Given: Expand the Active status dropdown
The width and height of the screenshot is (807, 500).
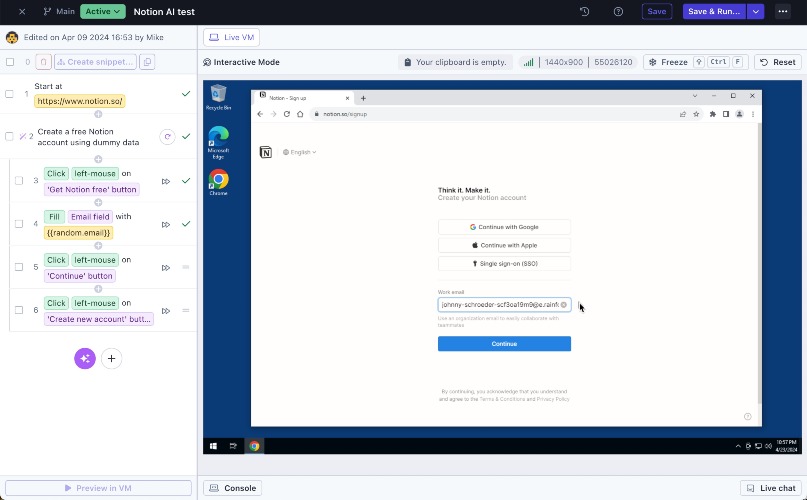Looking at the screenshot, I should pyautogui.click(x=103, y=11).
